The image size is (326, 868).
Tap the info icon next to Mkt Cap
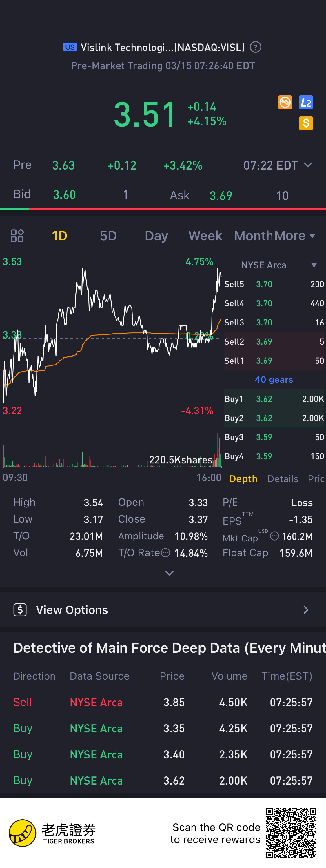[x=274, y=536]
